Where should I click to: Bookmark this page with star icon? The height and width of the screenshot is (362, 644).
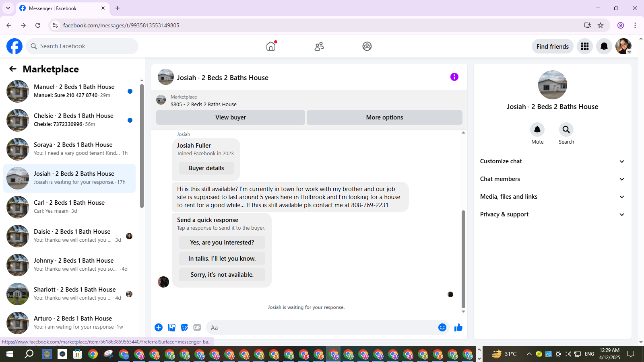coord(601,25)
